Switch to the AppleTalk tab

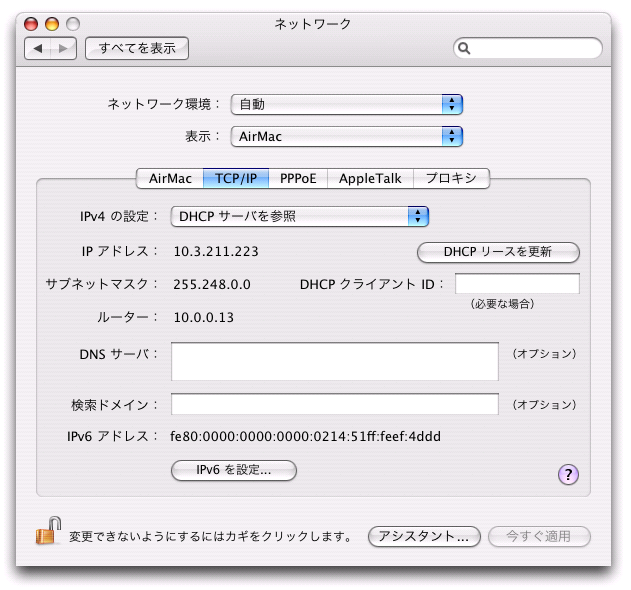pos(370,179)
